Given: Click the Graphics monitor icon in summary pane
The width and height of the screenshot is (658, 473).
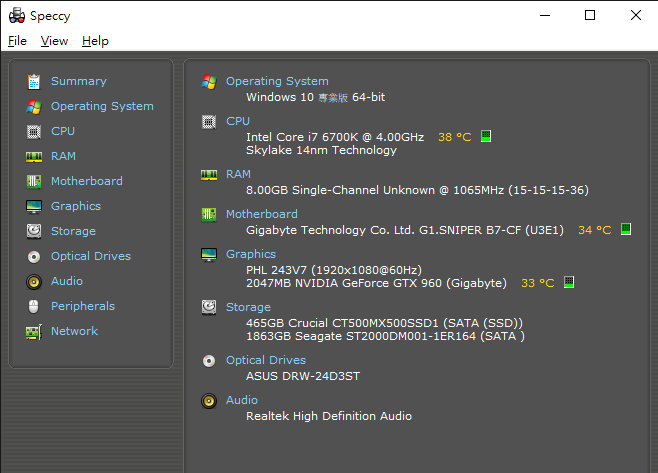Looking at the screenshot, I should 209,255.
